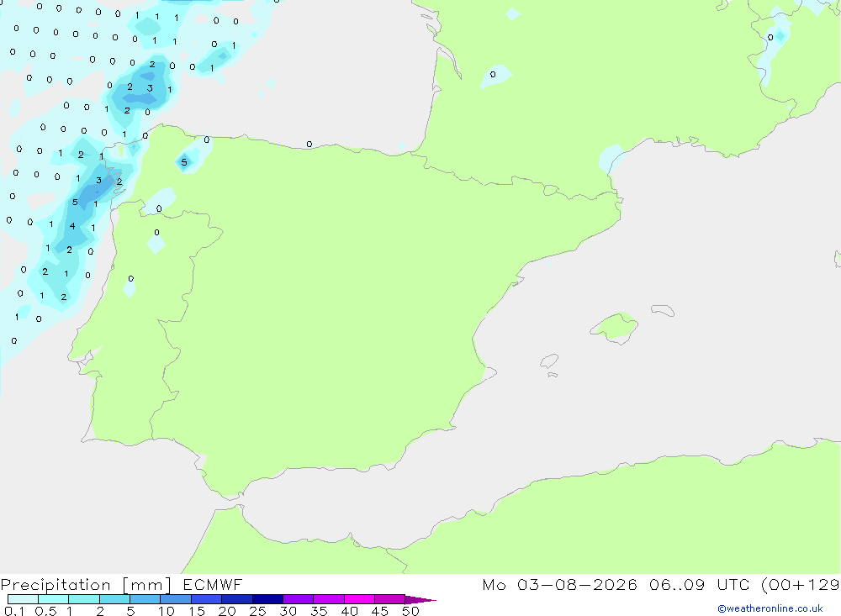
Task: Click the '25' legend scale label
Action: (x=257, y=611)
